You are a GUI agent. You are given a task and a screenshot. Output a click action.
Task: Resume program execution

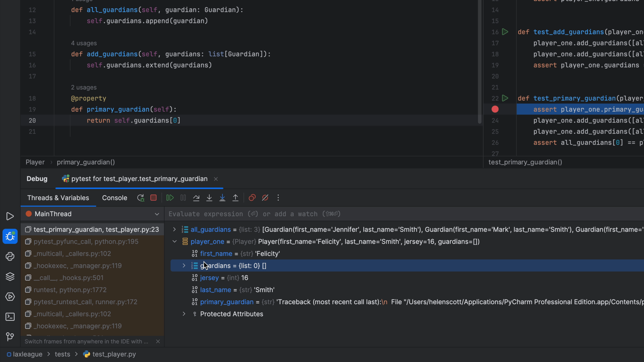coord(170,198)
